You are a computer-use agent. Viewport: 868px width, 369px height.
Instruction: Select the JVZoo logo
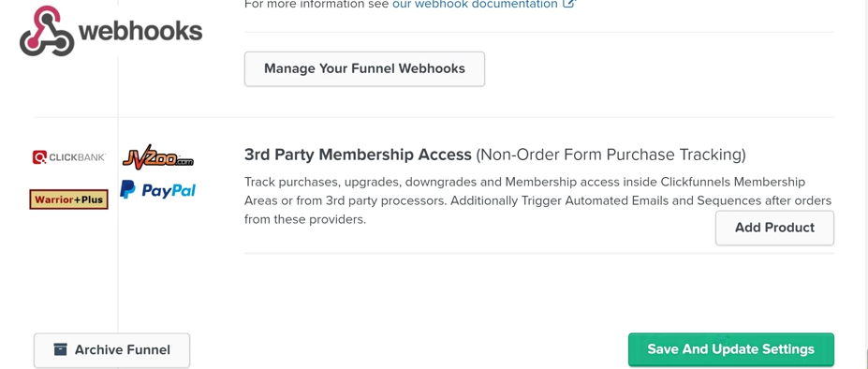click(157, 158)
